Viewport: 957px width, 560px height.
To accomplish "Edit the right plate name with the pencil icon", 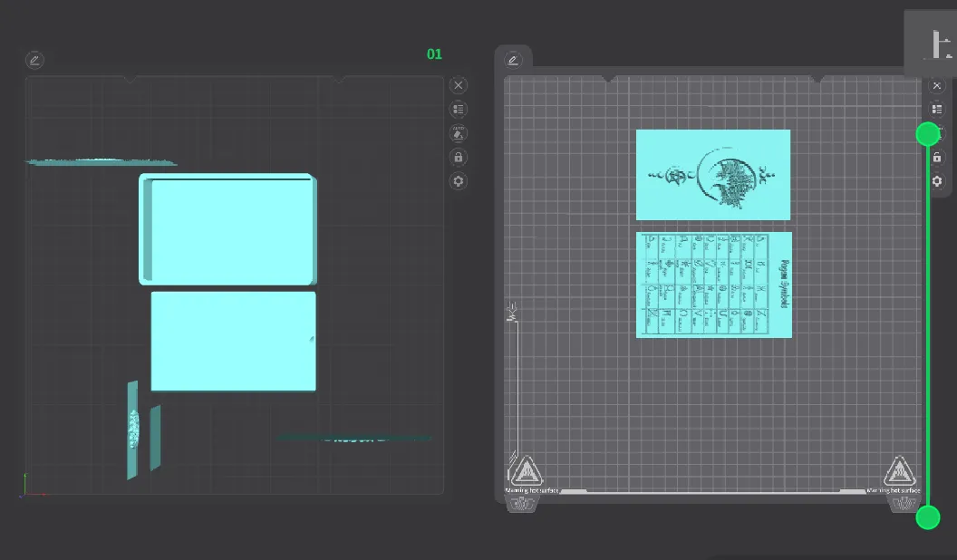I will (513, 60).
